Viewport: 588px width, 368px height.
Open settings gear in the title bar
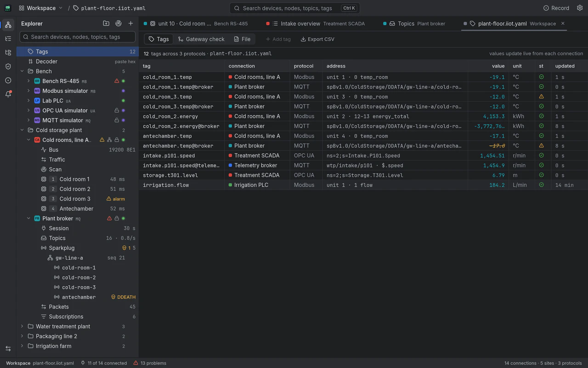click(579, 8)
